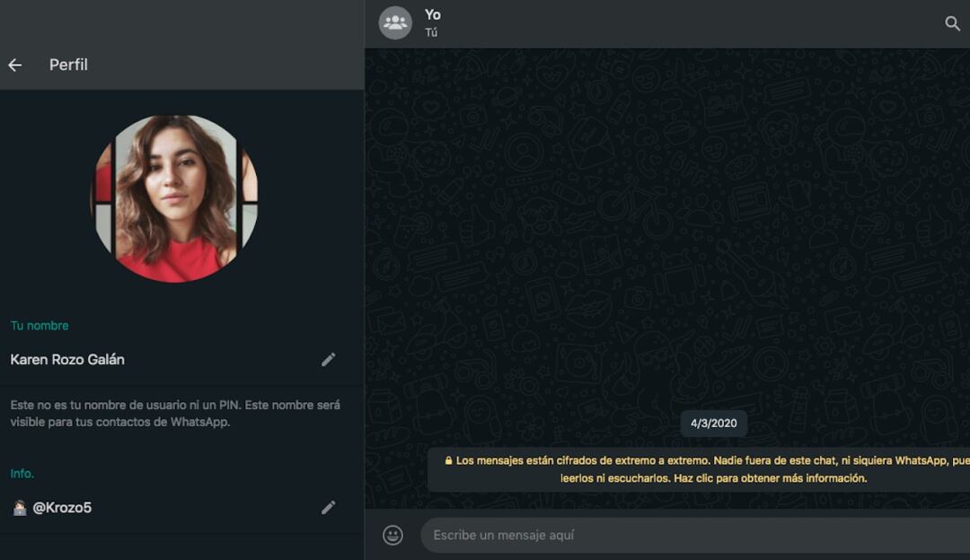Click the '@Krozo5' info text
This screenshot has height=560, width=970.
tap(62, 508)
